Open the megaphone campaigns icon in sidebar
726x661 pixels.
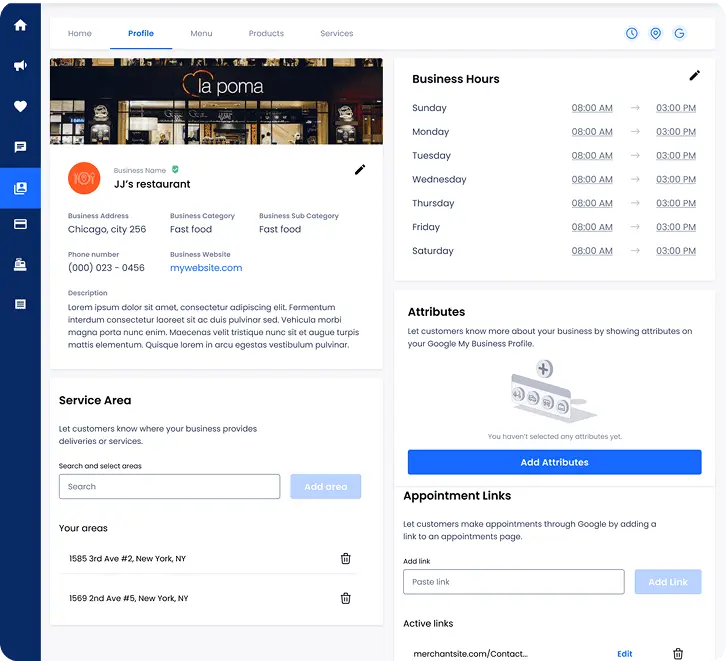[20, 66]
